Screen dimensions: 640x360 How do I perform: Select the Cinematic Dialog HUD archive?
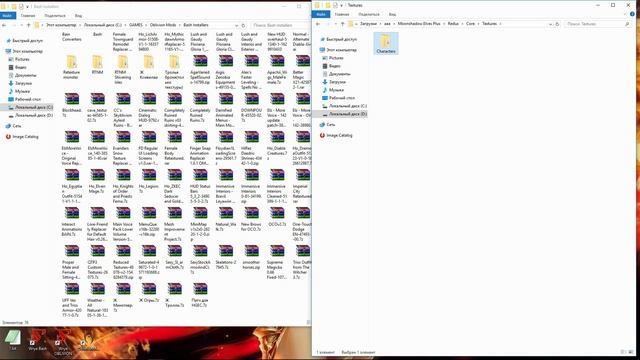coord(149,110)
